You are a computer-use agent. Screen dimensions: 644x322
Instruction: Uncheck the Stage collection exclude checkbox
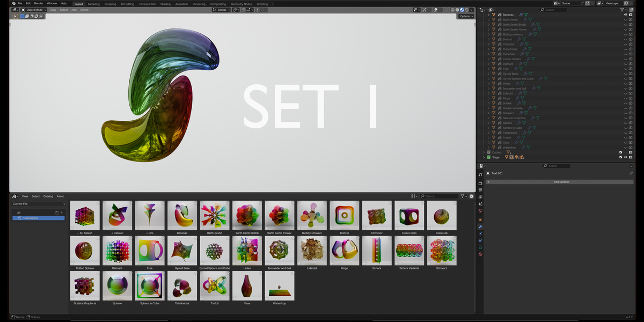pos(621,157)
